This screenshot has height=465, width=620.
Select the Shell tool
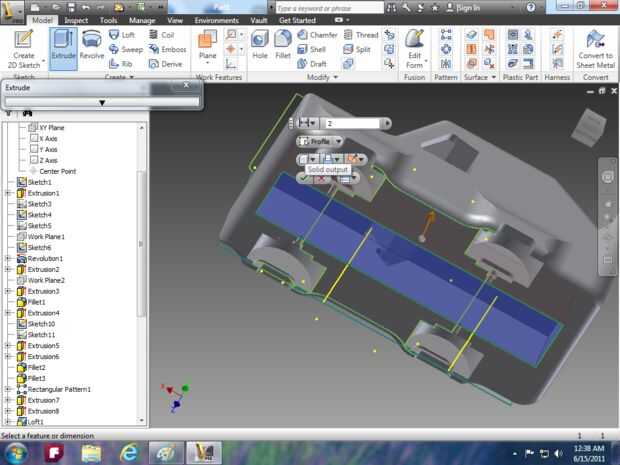311,49
